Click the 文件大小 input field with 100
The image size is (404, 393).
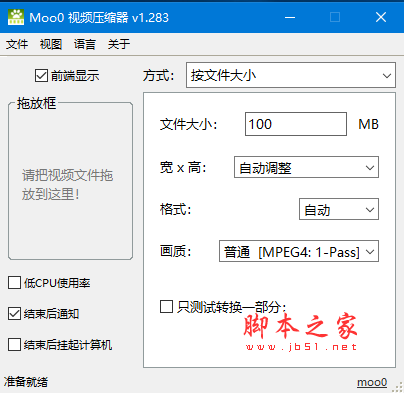(x=296, y=124)
